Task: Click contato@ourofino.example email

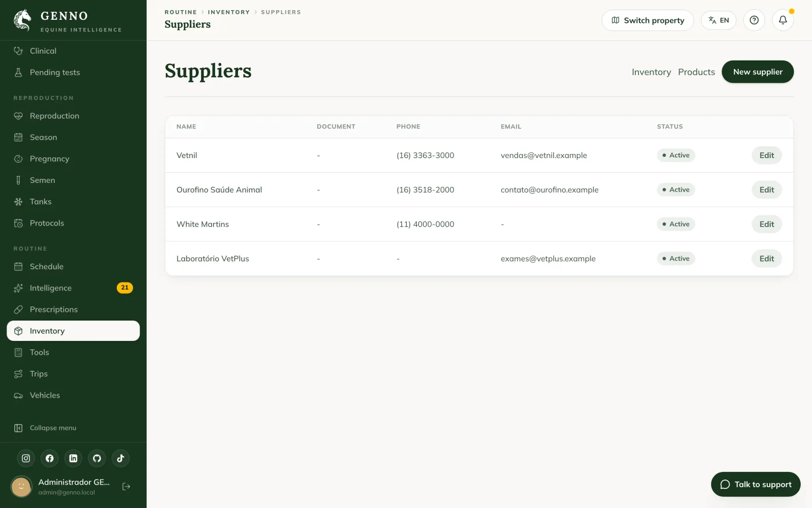Action: click(x=550, y=190)
